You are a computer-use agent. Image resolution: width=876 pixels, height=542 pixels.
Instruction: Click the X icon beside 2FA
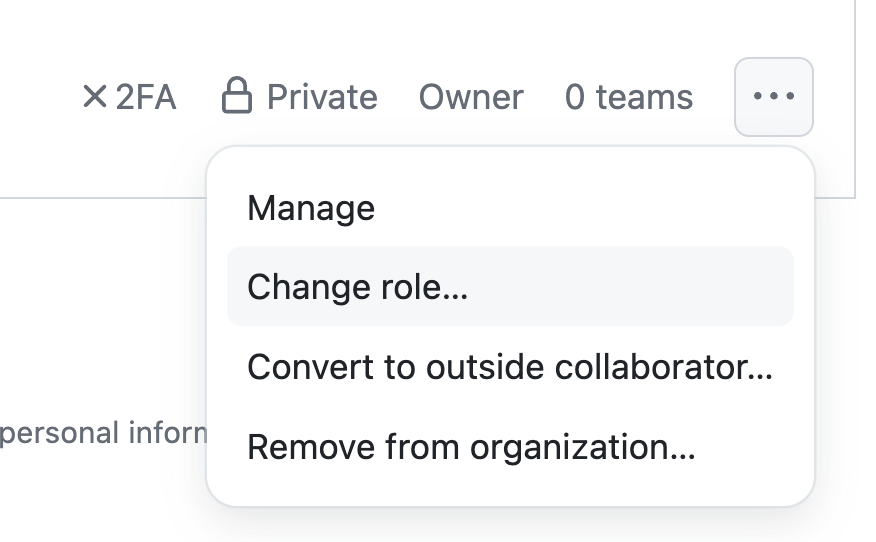(x=94, y=96)
